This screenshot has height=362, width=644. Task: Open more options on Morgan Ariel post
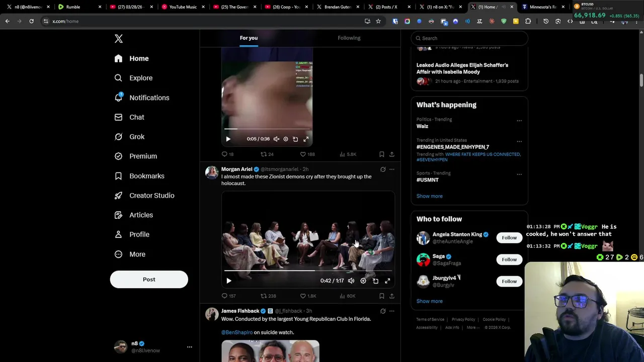coord(392,169)
